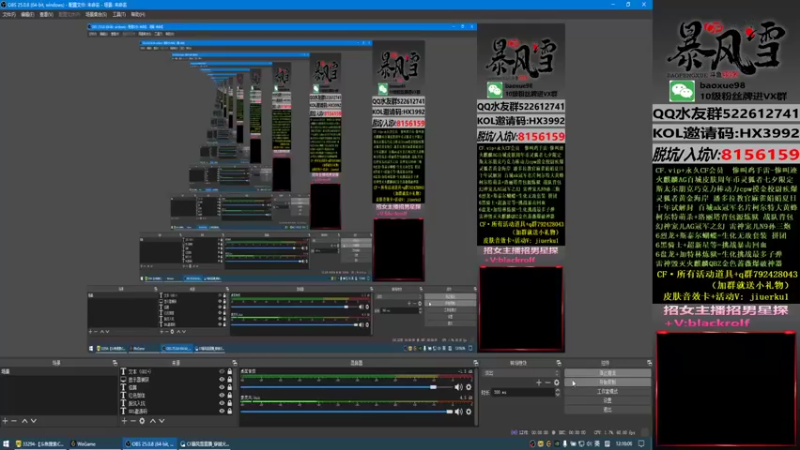This screenshot has width=800, height=450.
Task: Toggle the lock on the last source row
Action: point(230,411)
